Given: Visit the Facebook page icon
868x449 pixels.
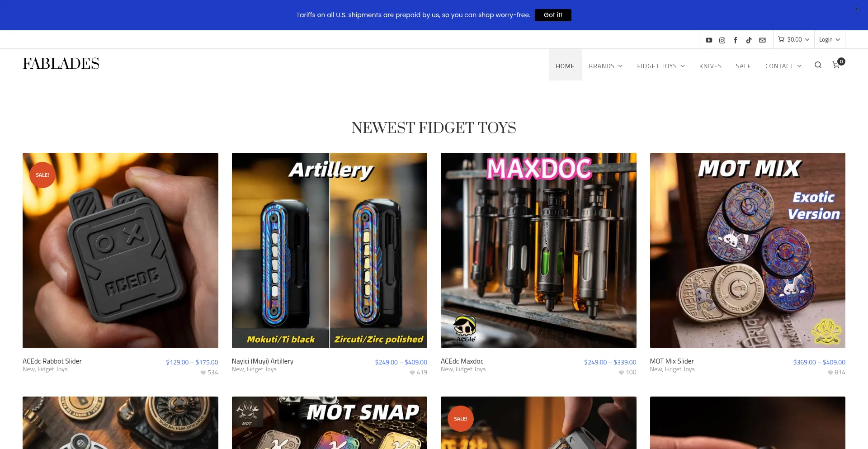Looking at the screenshot, I should pyautogui.click(x=736, y=40).
